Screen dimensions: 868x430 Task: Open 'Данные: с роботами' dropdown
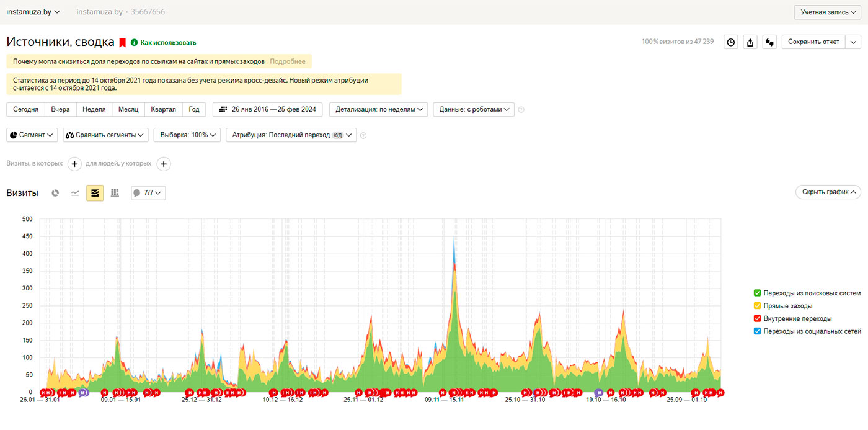click(474, 109)
